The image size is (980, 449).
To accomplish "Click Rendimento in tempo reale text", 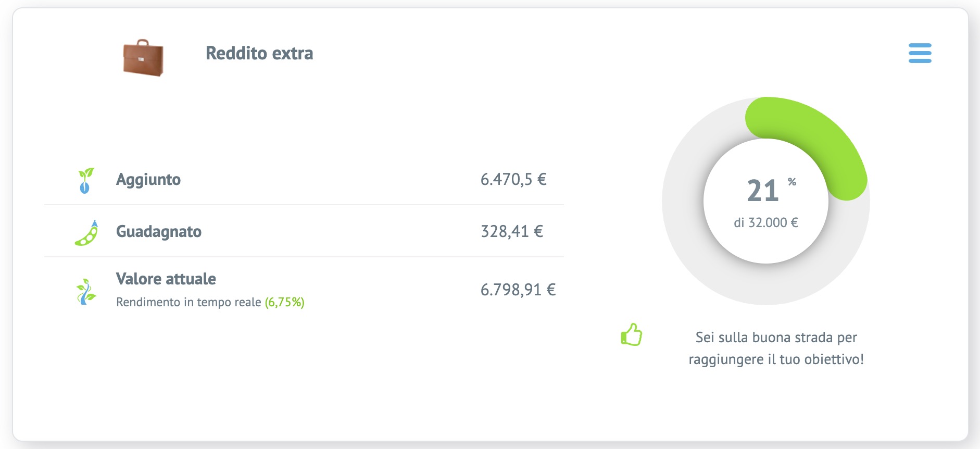I will [x=189, y=302].
